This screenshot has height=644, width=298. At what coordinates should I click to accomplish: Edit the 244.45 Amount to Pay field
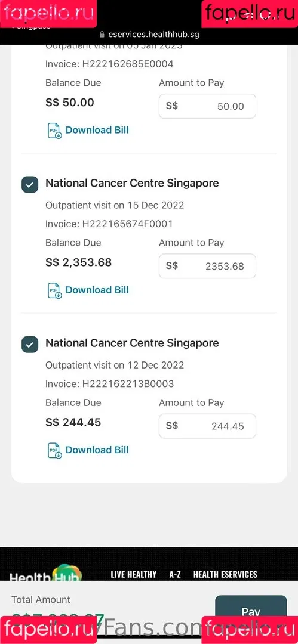(x=207, y=426)
